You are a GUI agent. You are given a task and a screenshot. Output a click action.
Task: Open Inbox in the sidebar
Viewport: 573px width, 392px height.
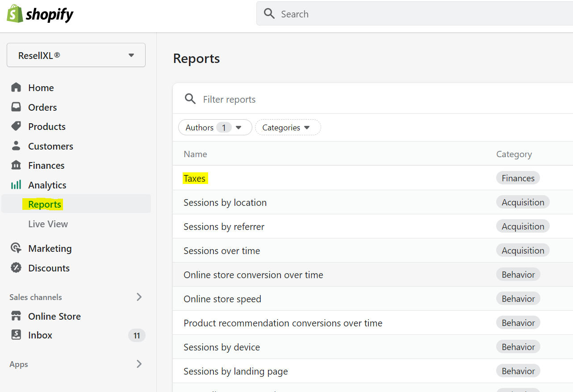click(x=40, y=335)
